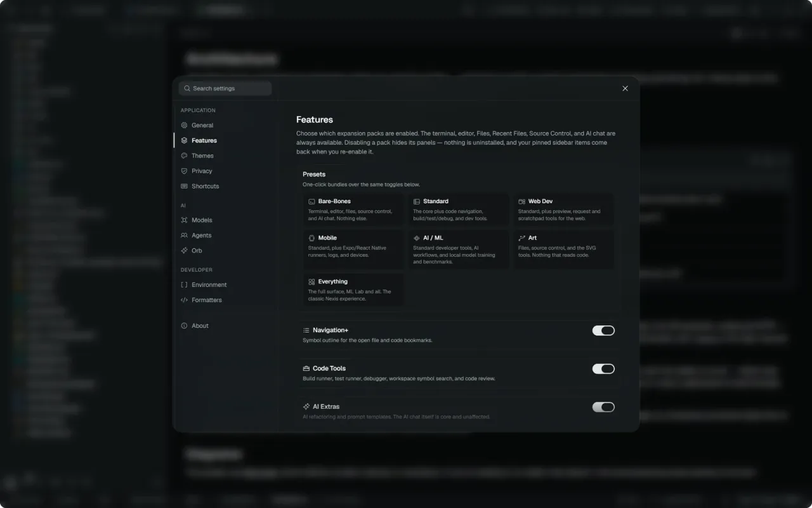The height and width of the screenshot is (508, 812).
Task: Click the sparkle icon beside AI Extras
Action: click(x=306, y=406)
